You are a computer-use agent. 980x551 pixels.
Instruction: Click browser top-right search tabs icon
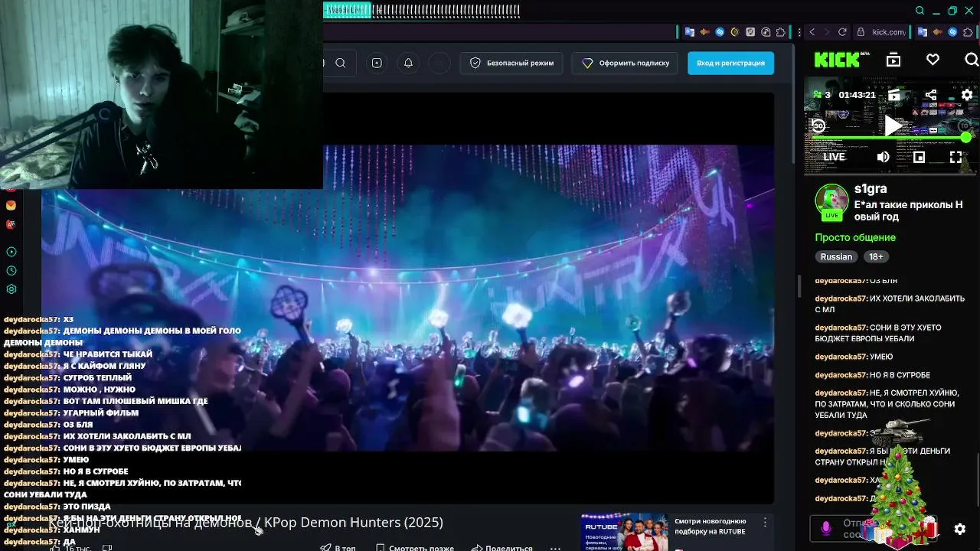point(920,11)
